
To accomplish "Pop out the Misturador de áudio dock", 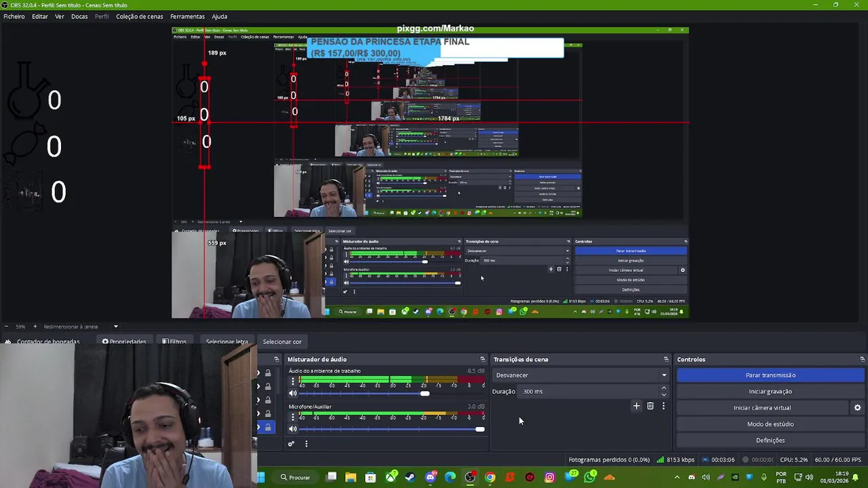I will 482,359.
